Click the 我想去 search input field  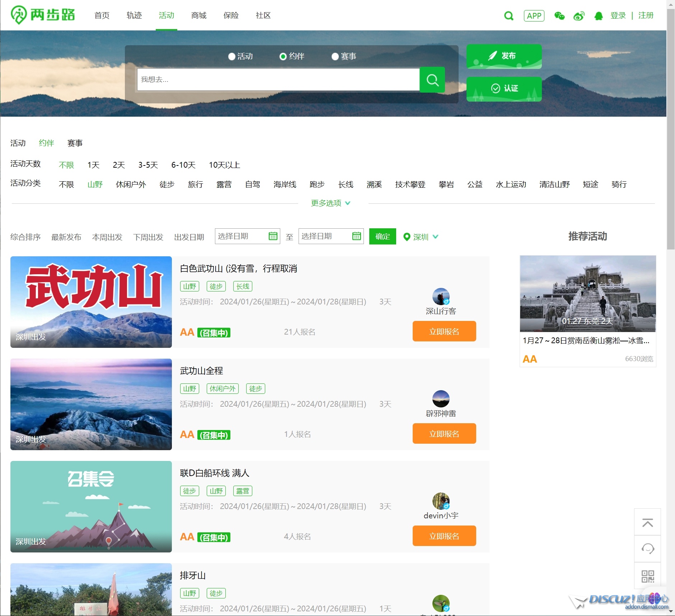[x=278, y=80]
